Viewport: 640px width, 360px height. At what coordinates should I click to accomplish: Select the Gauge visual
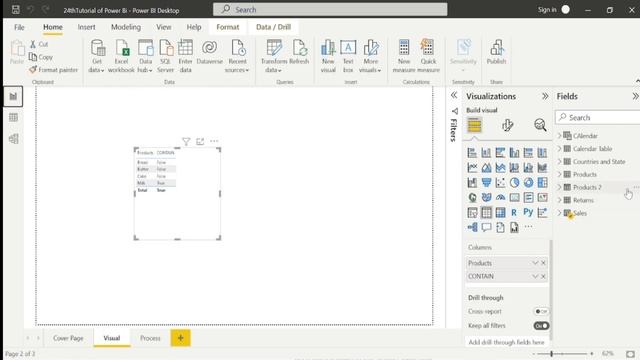click(500, 198)
